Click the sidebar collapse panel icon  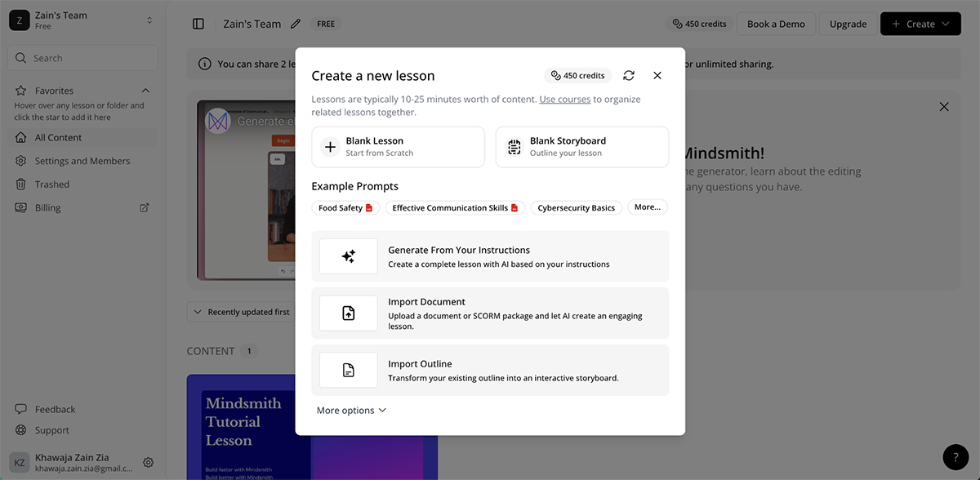[x=198, y=24]
